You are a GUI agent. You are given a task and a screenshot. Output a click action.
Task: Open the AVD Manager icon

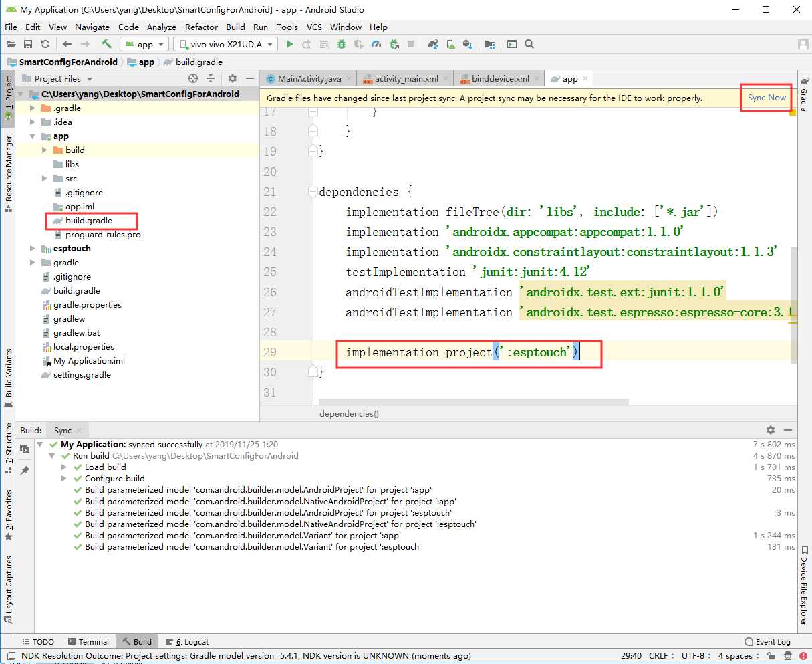point(450,44)
